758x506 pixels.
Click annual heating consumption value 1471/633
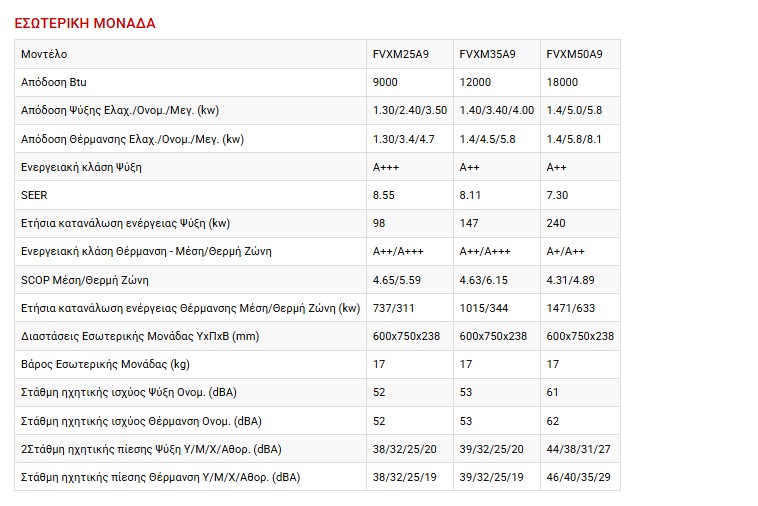pyautogui.click(x=572, y=308)
